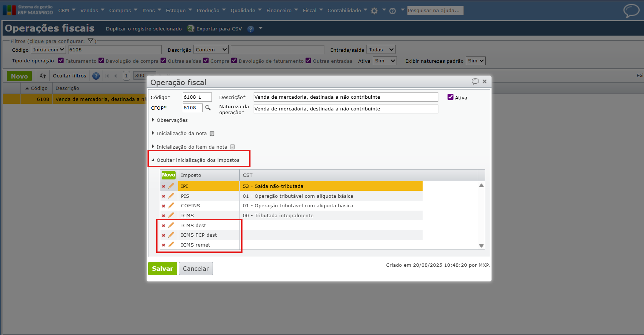Open the Financeiro menu
This screenshot has height=335, width=644.
(282, 10)
